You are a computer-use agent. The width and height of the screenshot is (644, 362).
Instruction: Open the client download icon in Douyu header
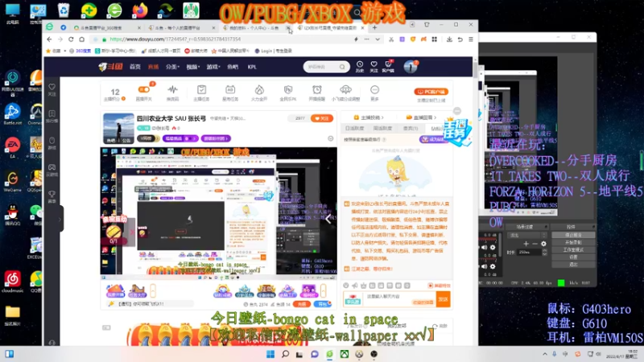point(388,64)
